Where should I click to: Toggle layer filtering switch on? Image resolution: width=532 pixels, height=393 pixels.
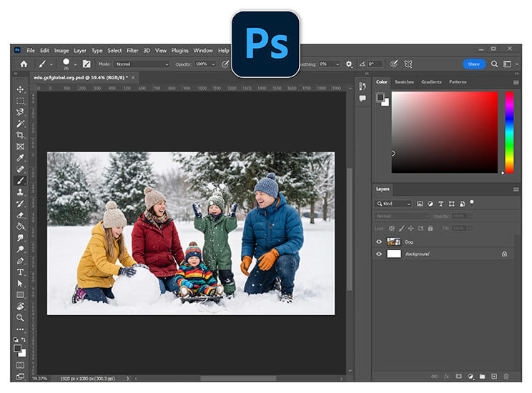(472, 203)
